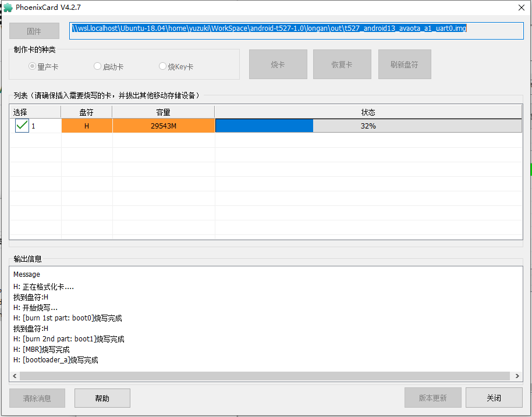Viewport: 532px width, 417px height.
Task: Click 刷新盘符 to refresh drives
Action: coord(405,64)
